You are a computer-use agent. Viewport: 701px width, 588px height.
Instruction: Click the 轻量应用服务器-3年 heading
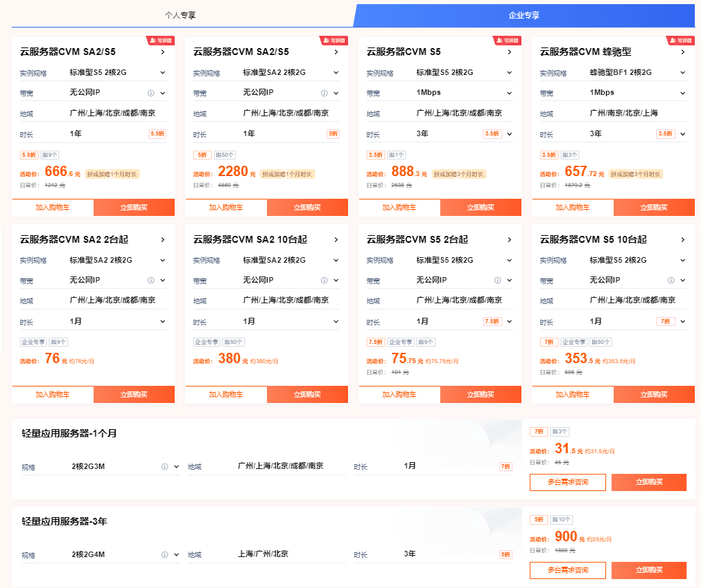pos(65,521)
